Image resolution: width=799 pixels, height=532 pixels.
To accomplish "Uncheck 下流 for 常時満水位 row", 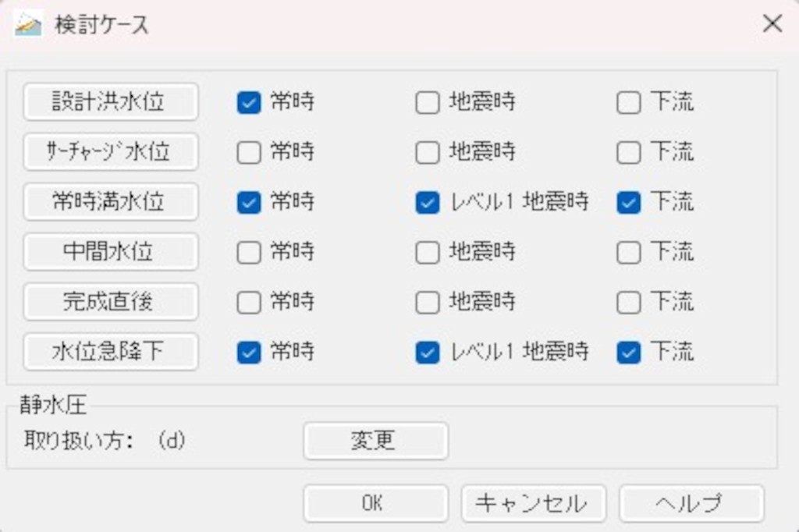I will point(629,203).
